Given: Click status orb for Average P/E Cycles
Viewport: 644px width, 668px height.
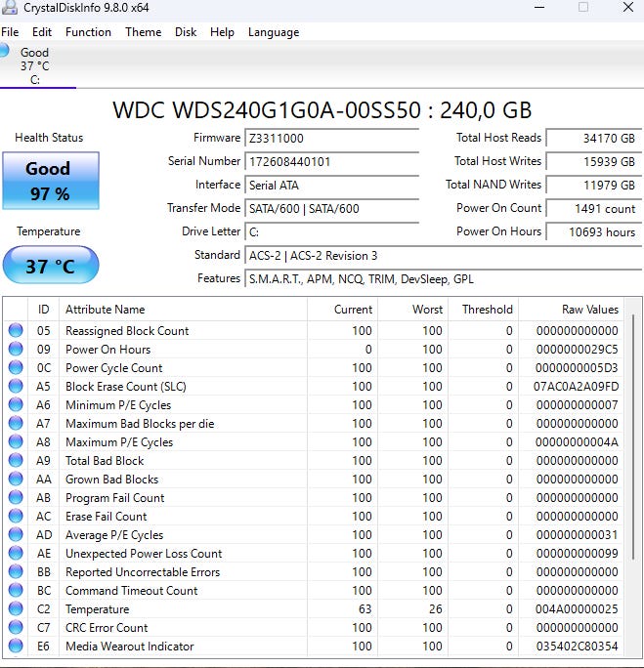Looking at the screenshot, I should click(x=16, y=534).
